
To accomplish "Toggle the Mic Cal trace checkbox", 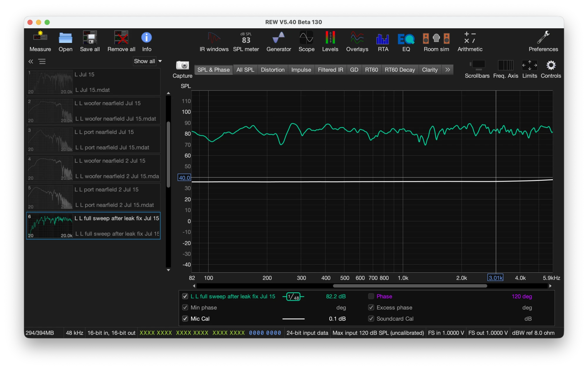I will [x=185, y=318].
